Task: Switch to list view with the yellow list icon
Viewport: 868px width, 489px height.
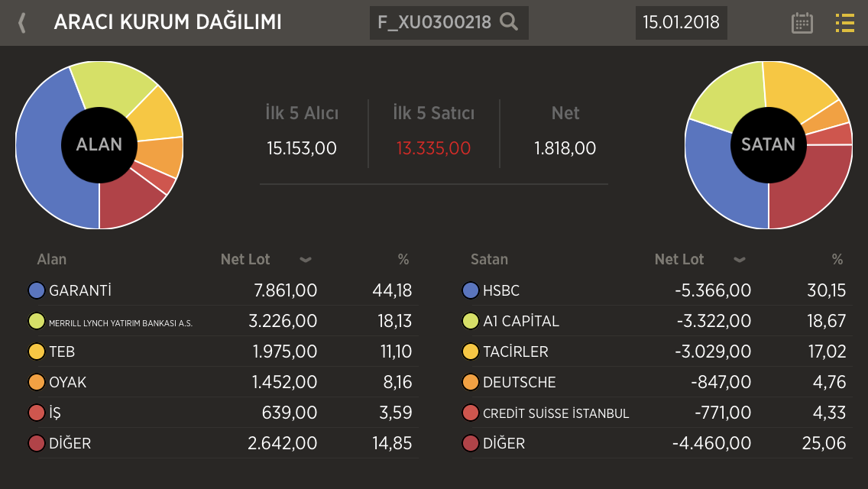Action: point(845,23)
